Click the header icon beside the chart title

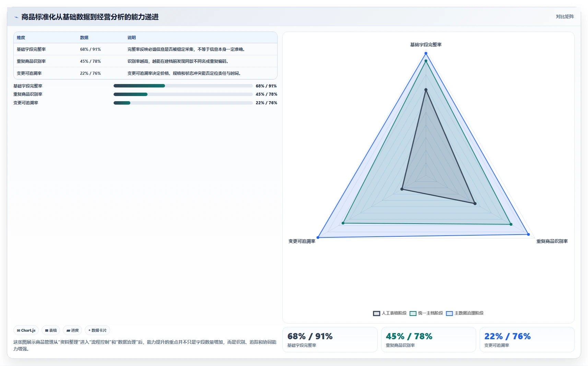(16, 17)
